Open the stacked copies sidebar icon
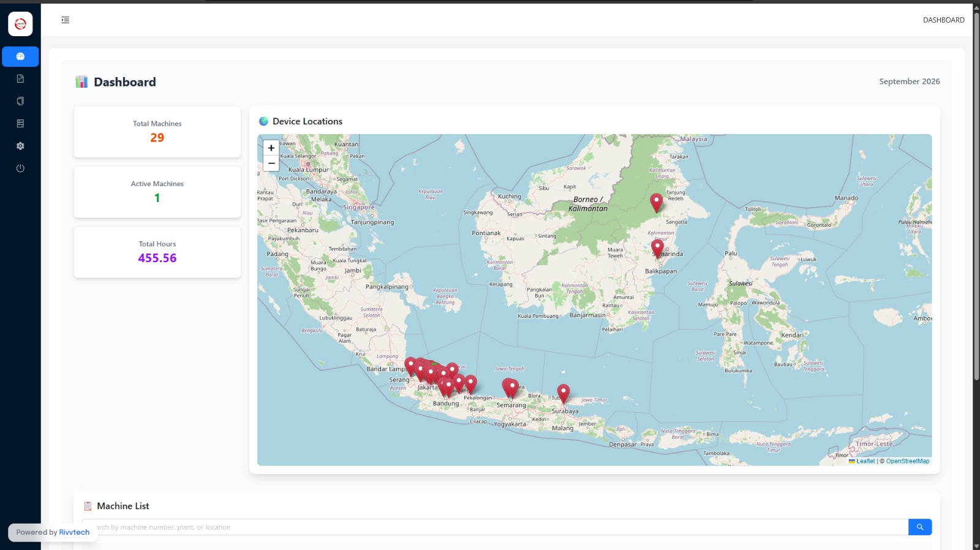980x550 pixels. coord(20,101)
